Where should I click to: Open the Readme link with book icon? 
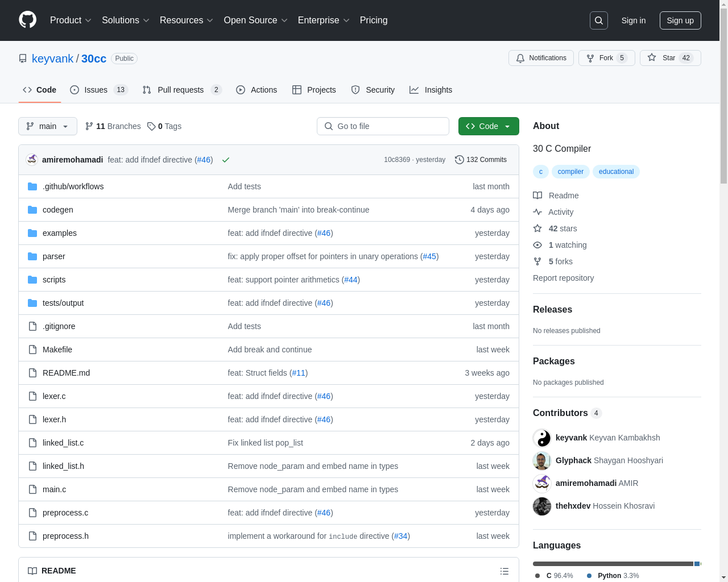[556, 196]
